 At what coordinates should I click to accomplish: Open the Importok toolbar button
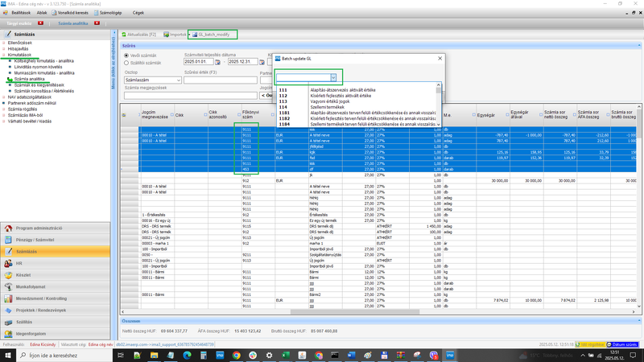[175, 35]
